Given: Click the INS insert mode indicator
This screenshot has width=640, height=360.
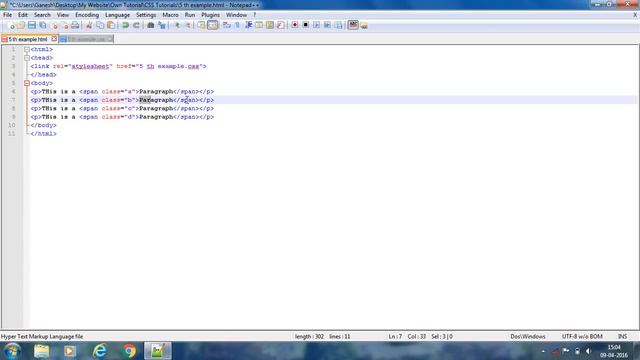Looking at the screenshot, I should point(622,336).
